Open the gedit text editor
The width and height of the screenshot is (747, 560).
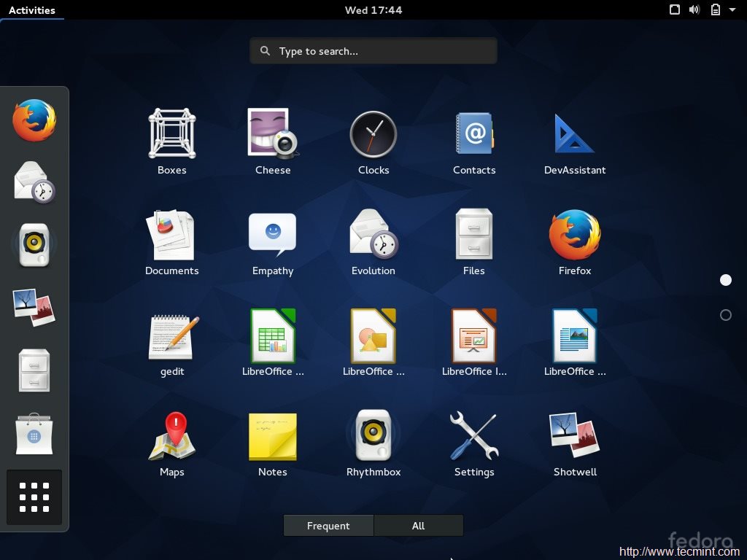tap(174, 337)
